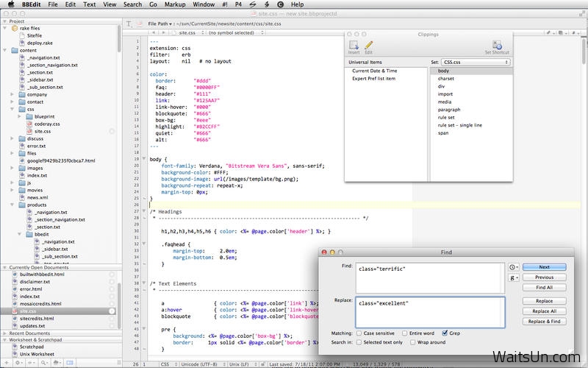588x368 pixels.
Task: Open the File Path dropdown
Action: tap(159, 24)
